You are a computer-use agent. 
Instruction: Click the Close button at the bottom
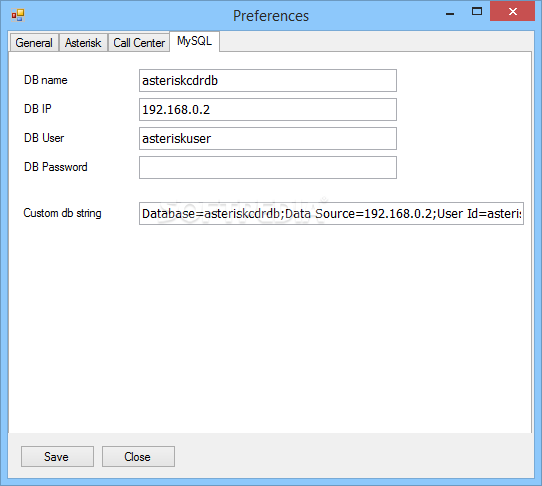(x=138, y=457)
